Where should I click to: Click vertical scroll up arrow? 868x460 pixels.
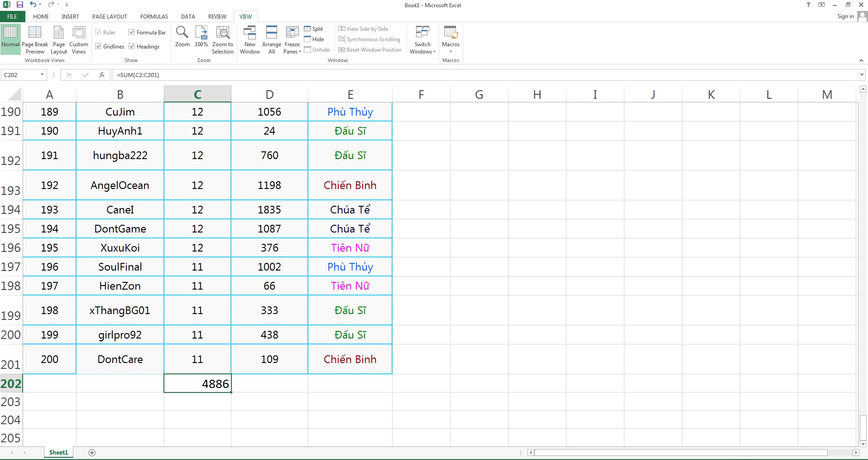[x=863, y=89]
